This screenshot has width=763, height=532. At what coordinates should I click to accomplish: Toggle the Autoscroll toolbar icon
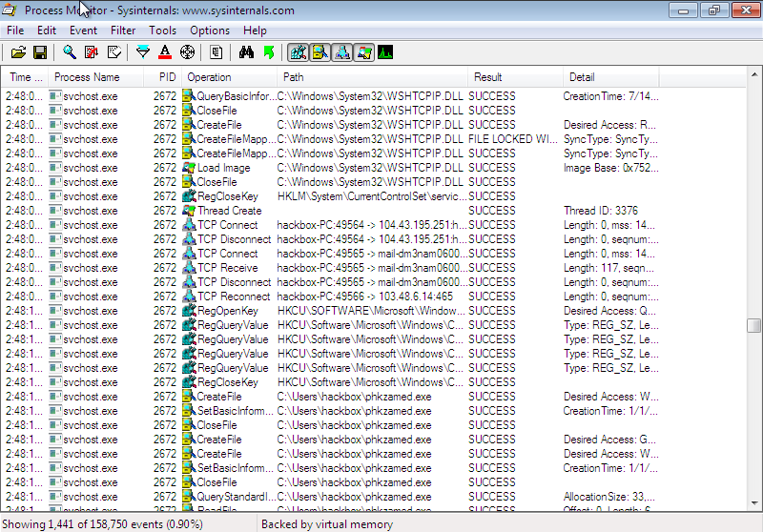[x=92, y=52]
